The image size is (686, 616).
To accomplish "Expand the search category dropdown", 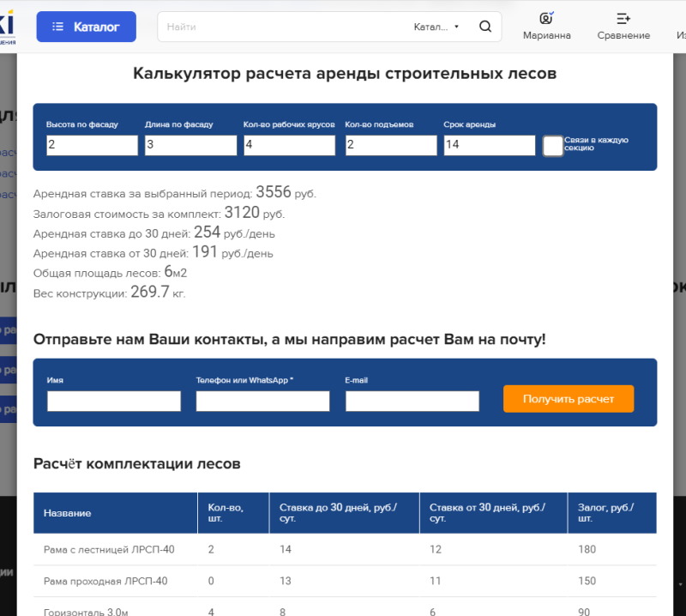I will tap(436, 27).
